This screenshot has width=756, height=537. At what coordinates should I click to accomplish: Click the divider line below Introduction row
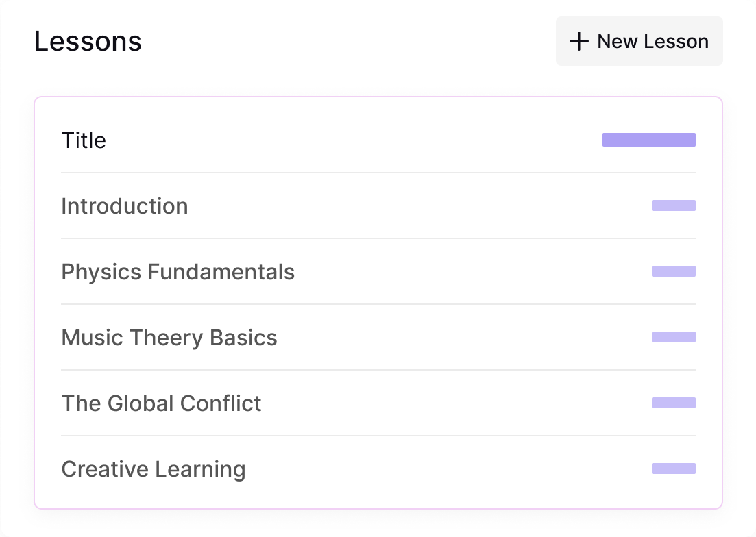click(378, 238)
